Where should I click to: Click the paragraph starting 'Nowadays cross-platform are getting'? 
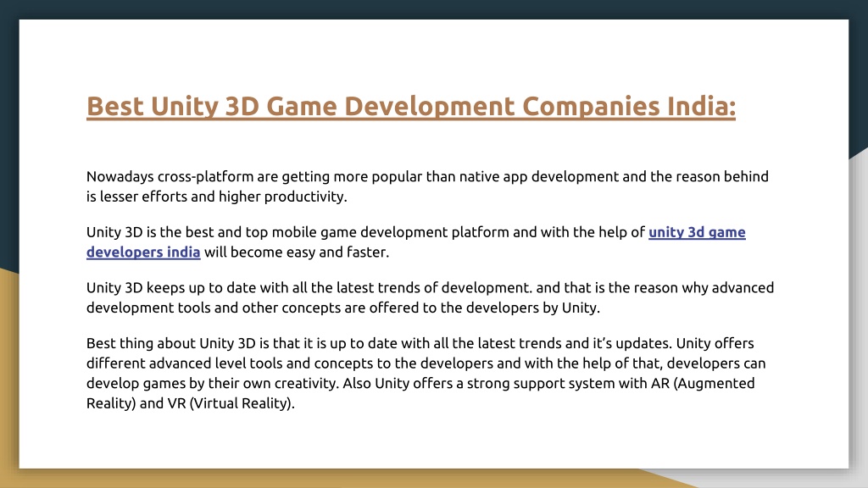[427, 186]
